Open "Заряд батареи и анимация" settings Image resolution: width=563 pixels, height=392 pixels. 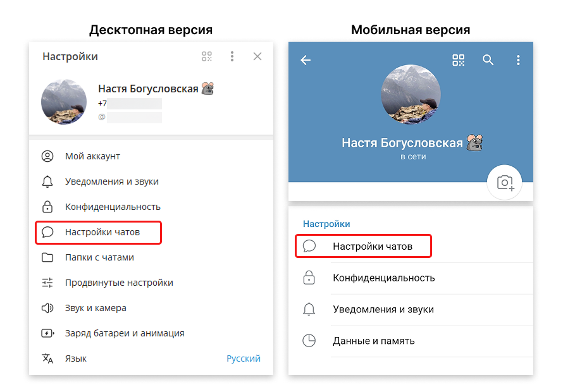tap(125, 333)
